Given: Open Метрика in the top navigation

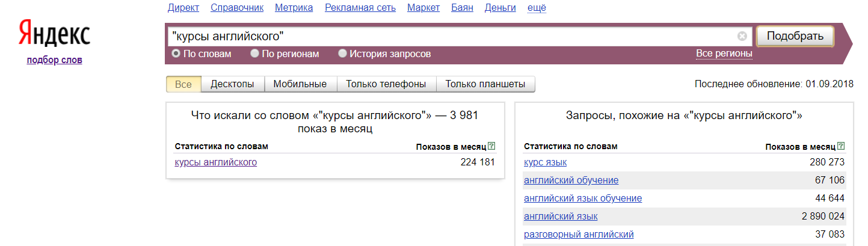Looking at the screenshot, I should [294, 8].
